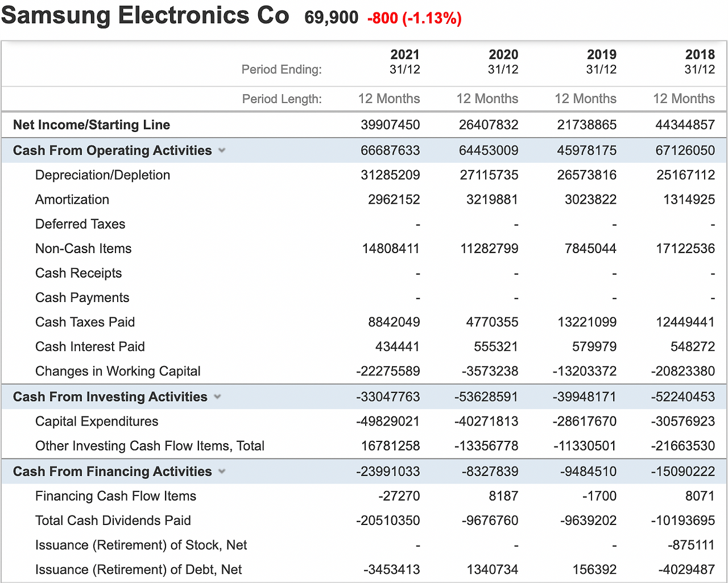Click the capital expenditures value -49829021
Screen dimensions: 728x583
click(388, 421)
